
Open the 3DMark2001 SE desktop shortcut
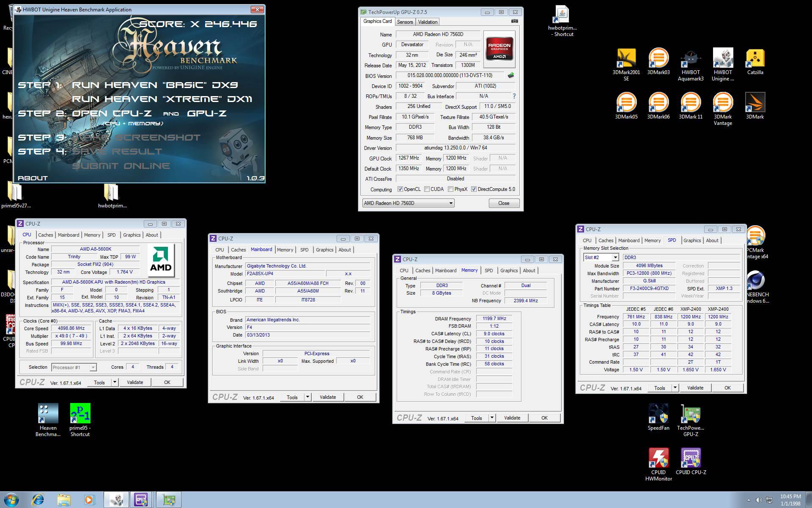point(626,64)
